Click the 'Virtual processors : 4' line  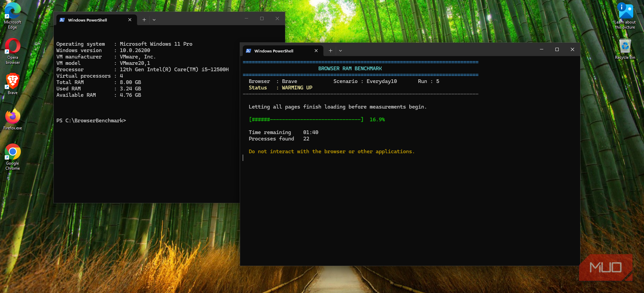90,76
